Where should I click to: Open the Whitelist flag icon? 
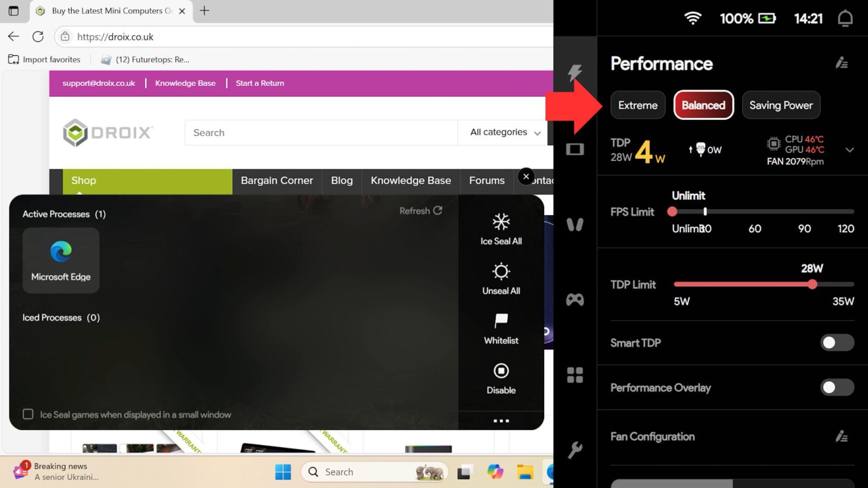coord(500,322)
